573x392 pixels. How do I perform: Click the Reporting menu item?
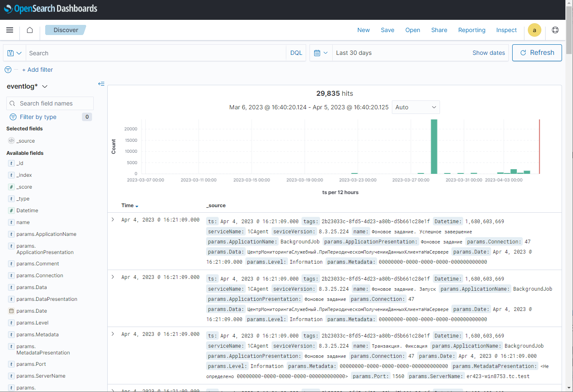[x=472, y=30]
